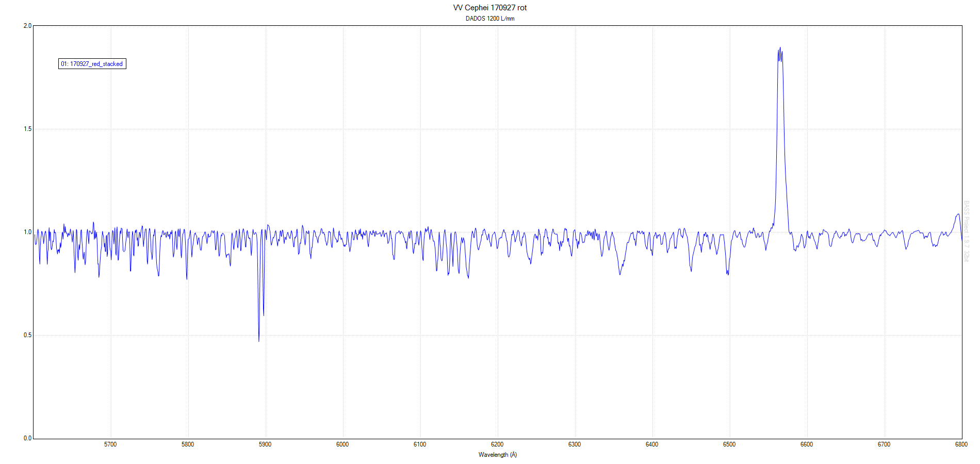Select the 5800 wavelength tick label
The image size is (980, 464).
tap(188, 444)
